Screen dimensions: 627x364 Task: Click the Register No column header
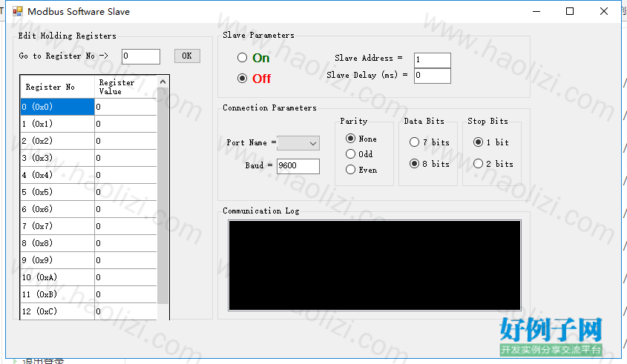click(57, 87)
